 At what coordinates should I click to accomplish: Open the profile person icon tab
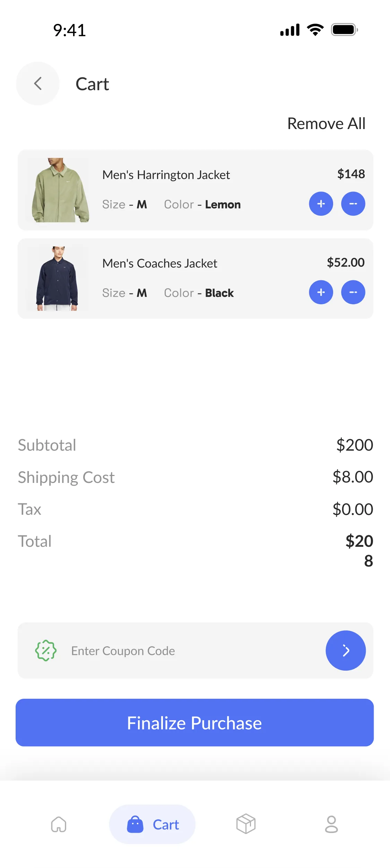pos(331,824)
